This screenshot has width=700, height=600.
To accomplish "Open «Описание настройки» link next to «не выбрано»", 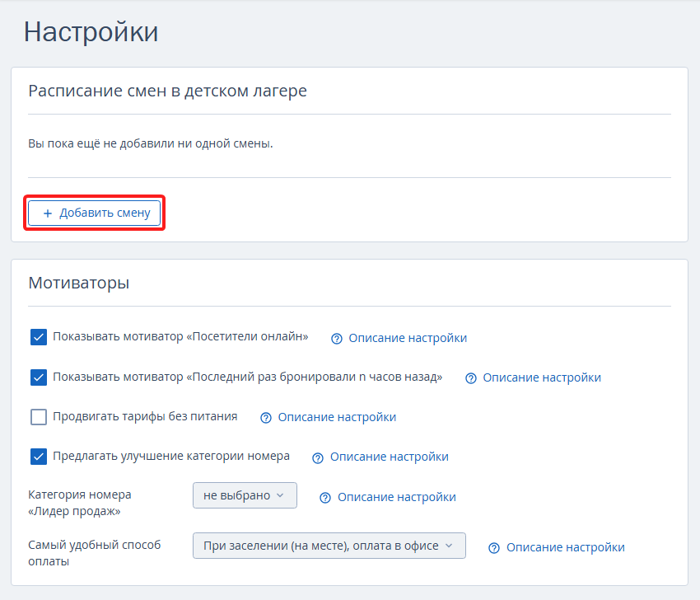I will 397,497.
